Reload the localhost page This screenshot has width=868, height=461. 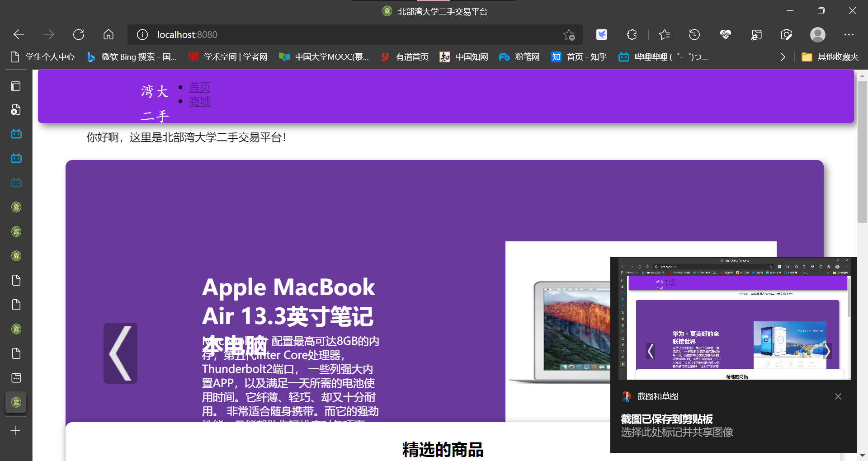click(x=79, y=34)
